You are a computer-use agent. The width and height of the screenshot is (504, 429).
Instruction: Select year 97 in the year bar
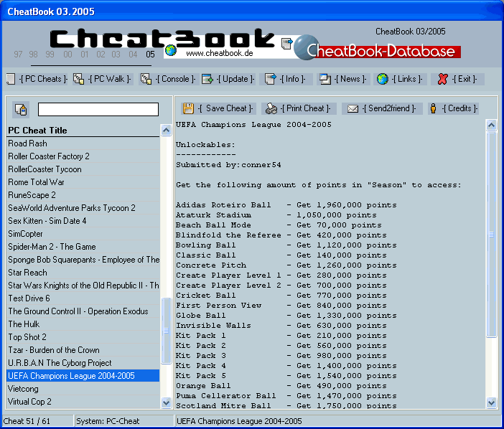[x=18, y=55]
